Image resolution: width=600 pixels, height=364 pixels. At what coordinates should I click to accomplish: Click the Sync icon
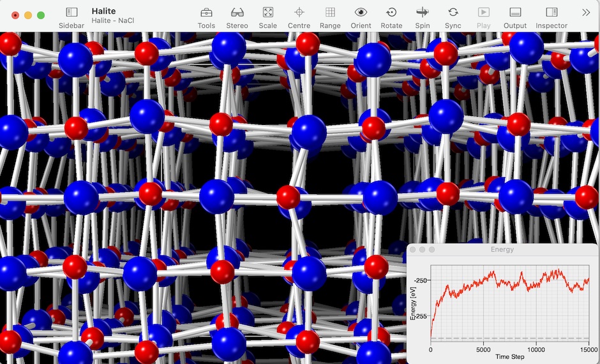click(x=453, y=13)
